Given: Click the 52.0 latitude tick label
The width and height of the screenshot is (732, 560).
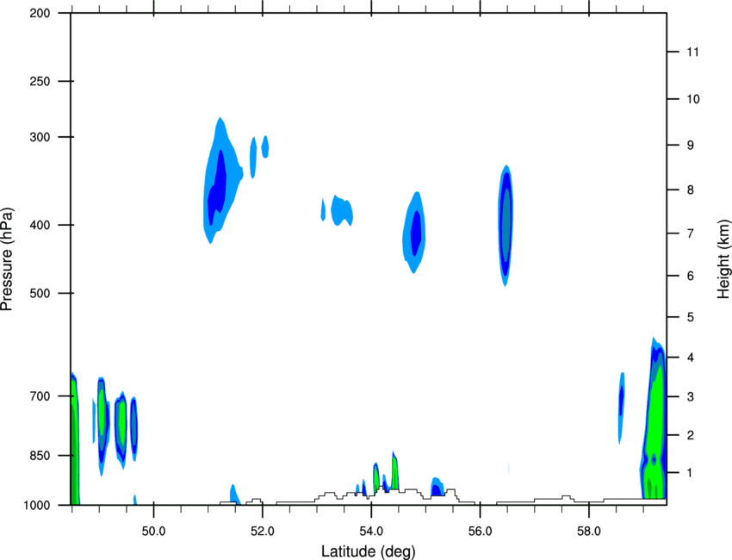Looking at the screenshot, I should (263, 532).
